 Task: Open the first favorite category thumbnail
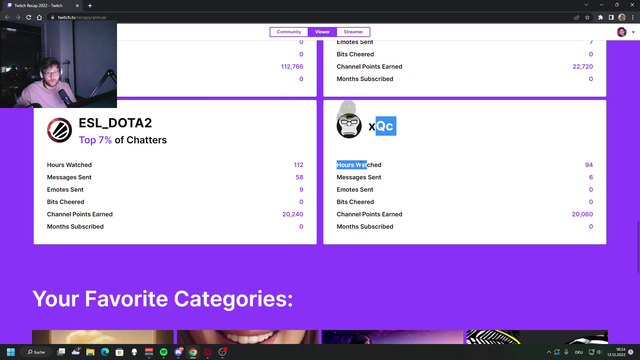point(103,337)
